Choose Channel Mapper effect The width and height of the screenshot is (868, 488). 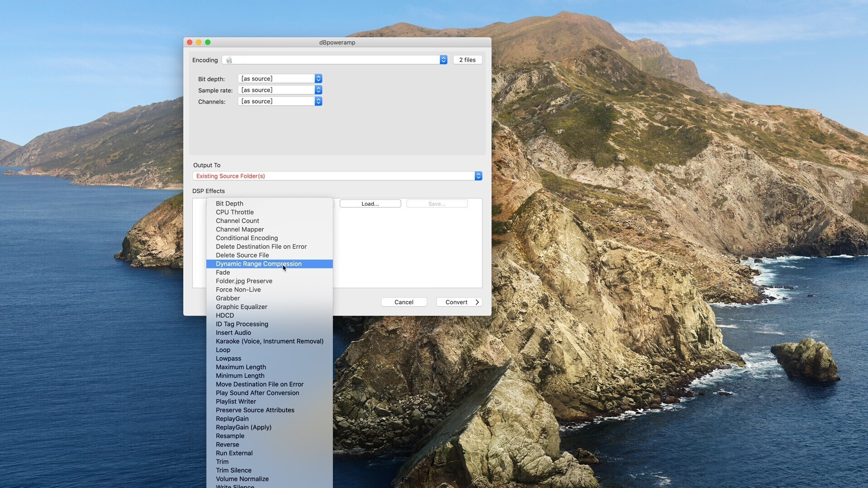point(269,229)
